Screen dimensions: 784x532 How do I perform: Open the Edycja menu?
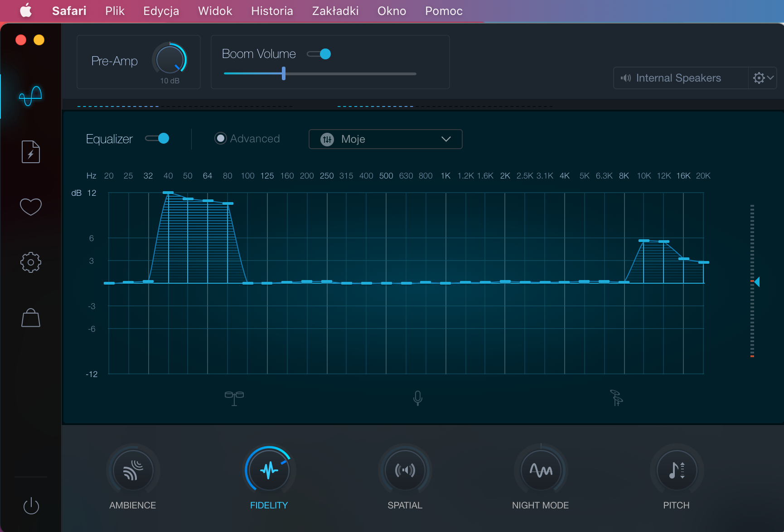tap(161, 11)
